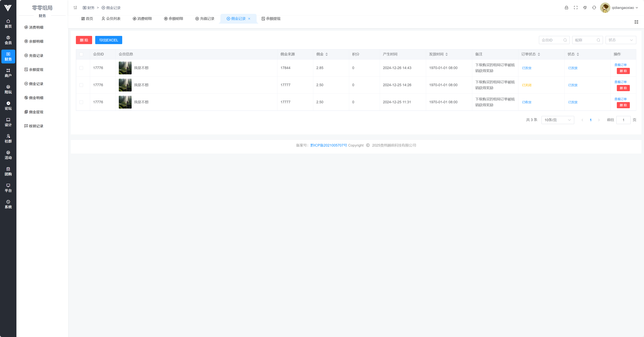The image size is (644, 337).
Task: Check the row with source 17844
Action: pos(81,68)
